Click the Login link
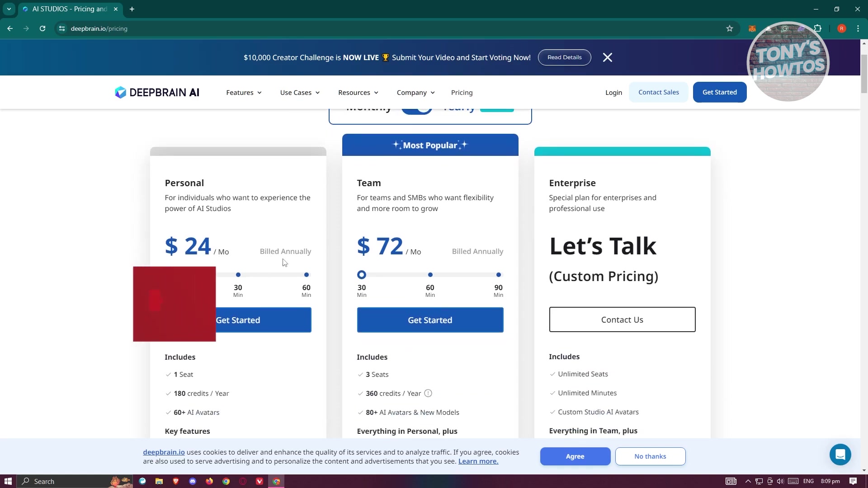This screenshot has height=488, width=868. [613, 93]
